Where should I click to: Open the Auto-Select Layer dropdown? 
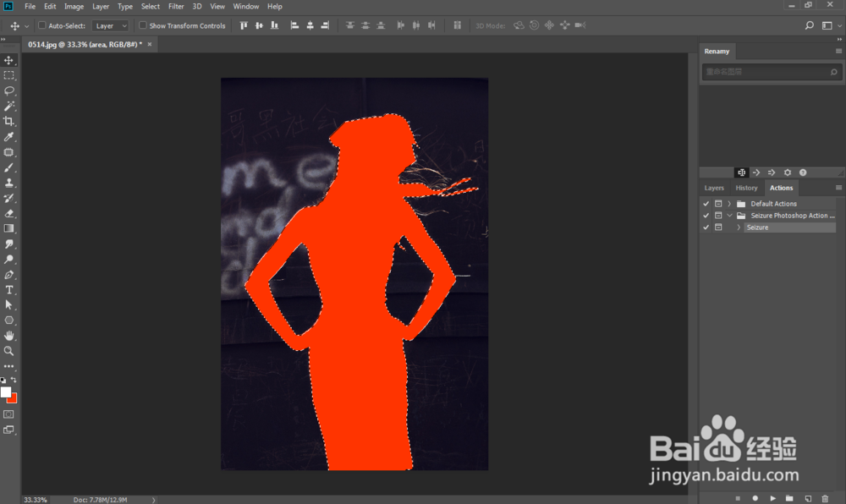tap(110, 26)
